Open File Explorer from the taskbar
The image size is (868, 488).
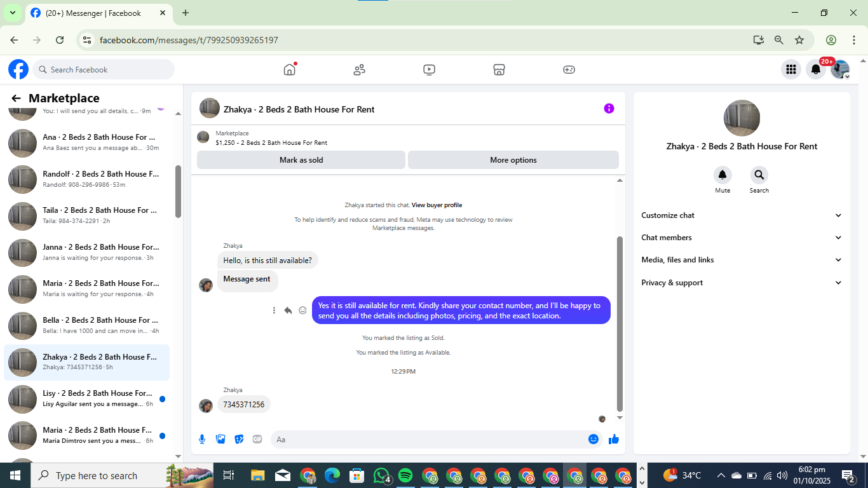257,475
